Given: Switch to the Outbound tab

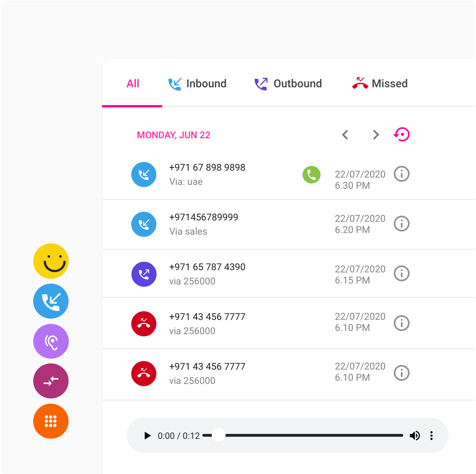Looking at the screenshot, I should [288, 84].
